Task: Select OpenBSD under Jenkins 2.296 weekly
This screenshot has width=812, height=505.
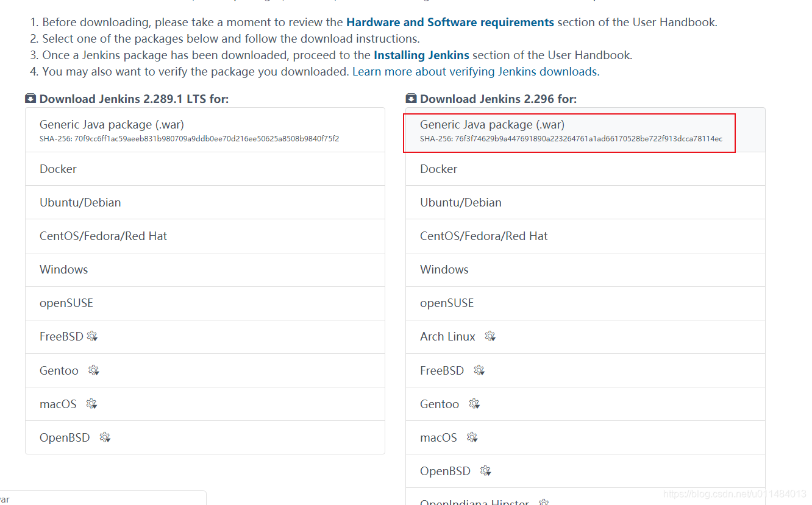Action: pos(585,471)
